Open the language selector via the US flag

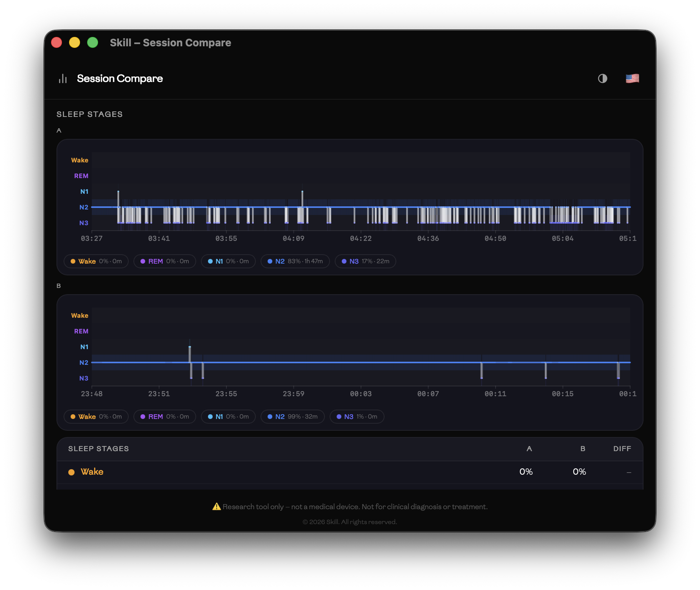(633, 78)
